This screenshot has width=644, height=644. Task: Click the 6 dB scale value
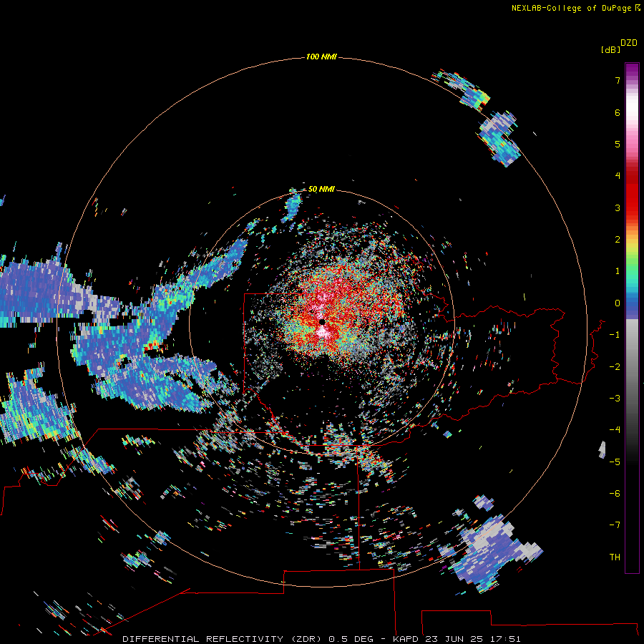tap(618, 112)
